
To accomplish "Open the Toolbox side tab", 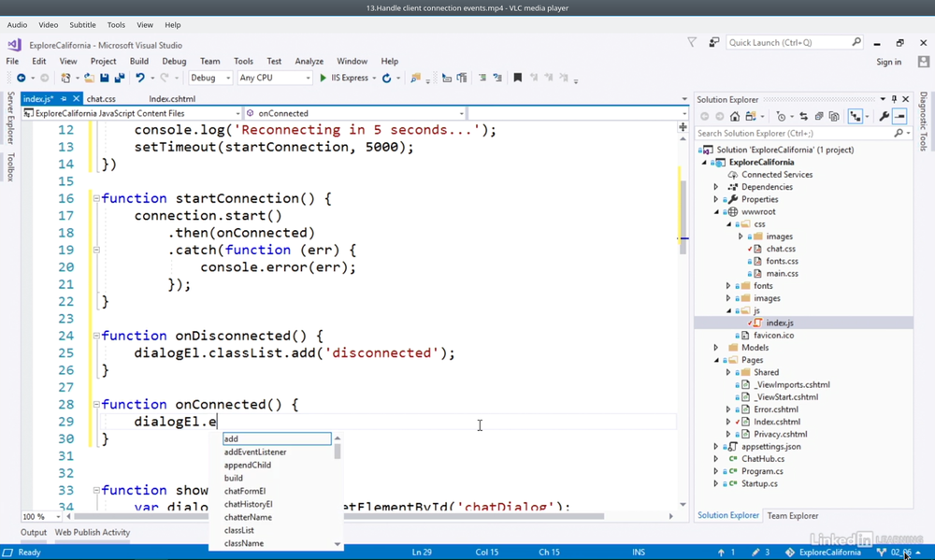I will click(10, 167).
